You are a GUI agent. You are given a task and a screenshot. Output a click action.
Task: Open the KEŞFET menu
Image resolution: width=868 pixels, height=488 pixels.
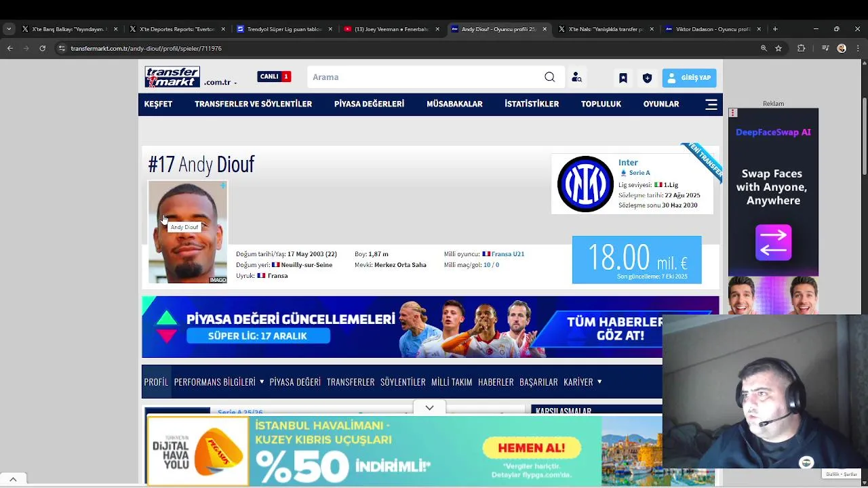click(x=158, y=104)
